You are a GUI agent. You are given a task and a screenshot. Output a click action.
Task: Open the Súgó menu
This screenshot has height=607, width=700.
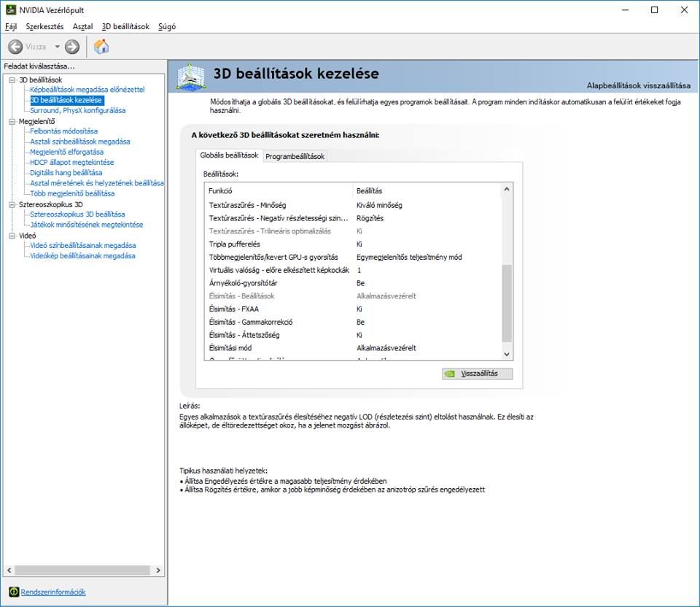[x=167, y=26]
